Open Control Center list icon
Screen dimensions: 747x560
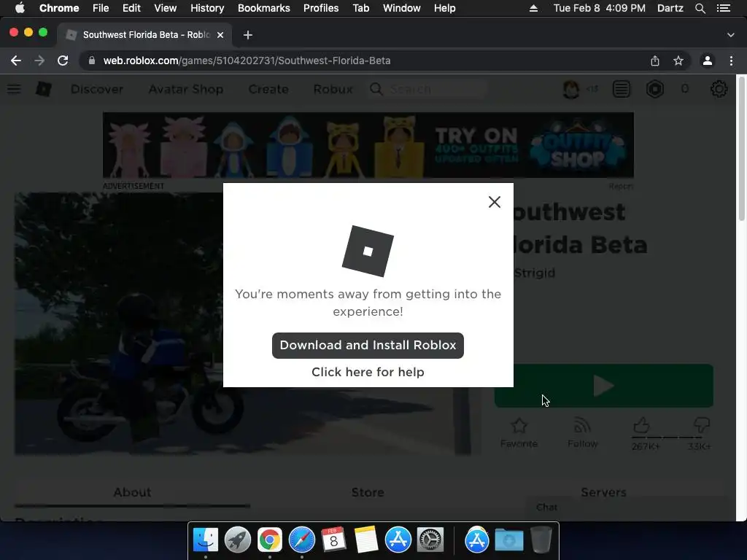tap(723, 8)
